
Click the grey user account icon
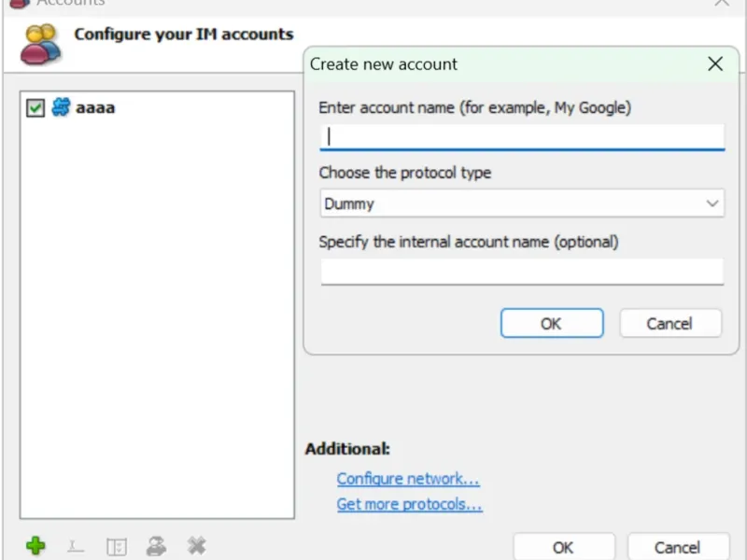[x=156, y=546]
